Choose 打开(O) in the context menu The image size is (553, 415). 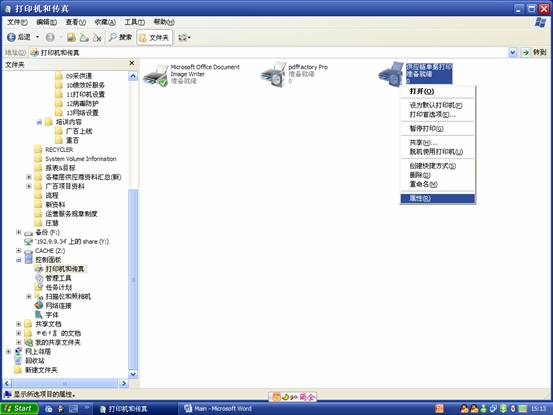pyautogui.click(x=438, y=92)
